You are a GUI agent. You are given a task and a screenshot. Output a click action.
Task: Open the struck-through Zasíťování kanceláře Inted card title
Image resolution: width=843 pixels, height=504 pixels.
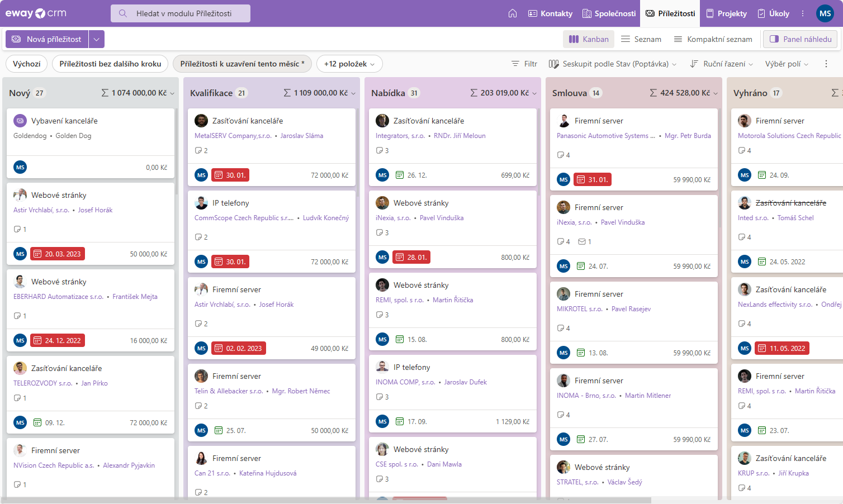tap(790, 203)
